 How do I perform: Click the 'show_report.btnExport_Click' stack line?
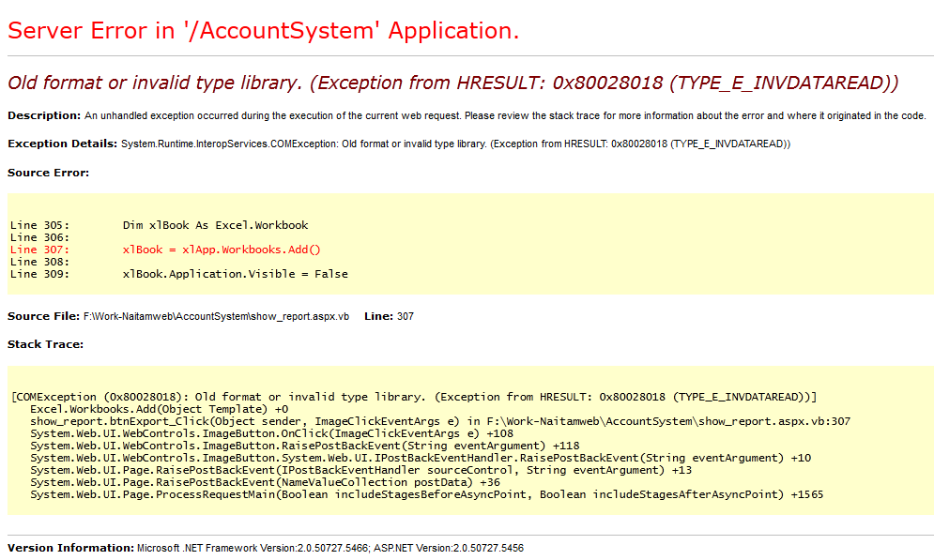(440, 421)
